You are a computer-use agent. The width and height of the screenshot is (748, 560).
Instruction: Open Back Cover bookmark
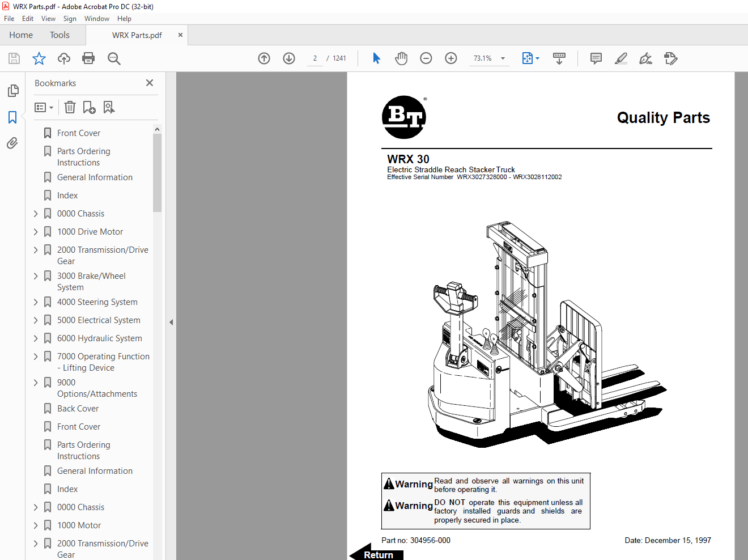pyautogui.click(x=78, y=409)
